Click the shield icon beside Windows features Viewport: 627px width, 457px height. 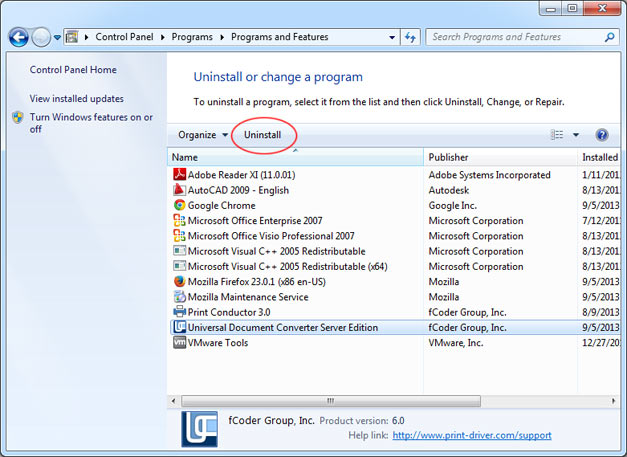(x=18, y=118)
